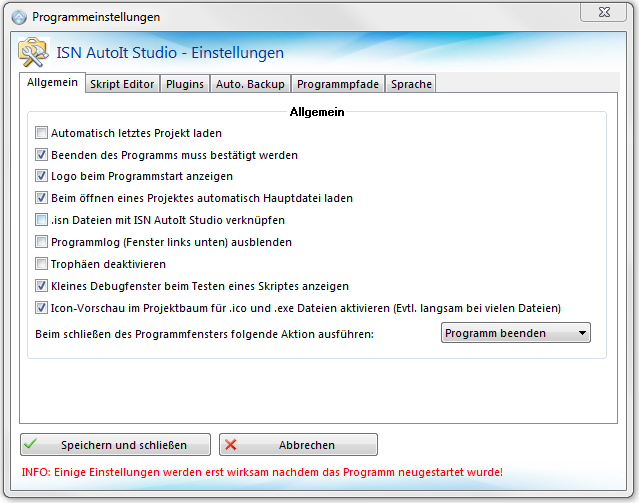Uncheck 'Beenden des Programms muss bestätigt werden'
Viewport: 639px width, 503px height.
point(42,155)
